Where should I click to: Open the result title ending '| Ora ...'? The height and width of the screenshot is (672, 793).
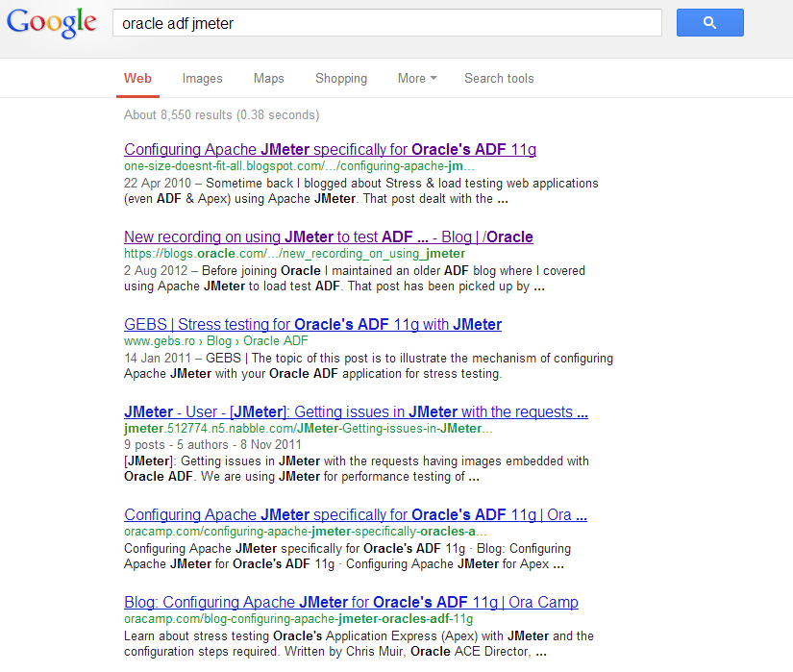[355, 515]
